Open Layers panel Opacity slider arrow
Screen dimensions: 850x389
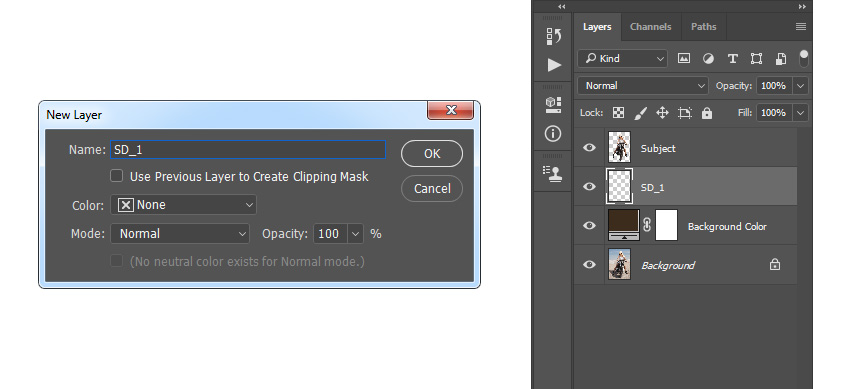[801, 86]
